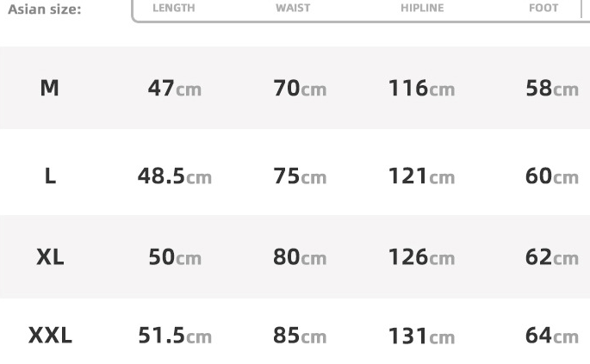590x364 pixels.
Task: Click the Asian size label
Action: coord(44,9)
